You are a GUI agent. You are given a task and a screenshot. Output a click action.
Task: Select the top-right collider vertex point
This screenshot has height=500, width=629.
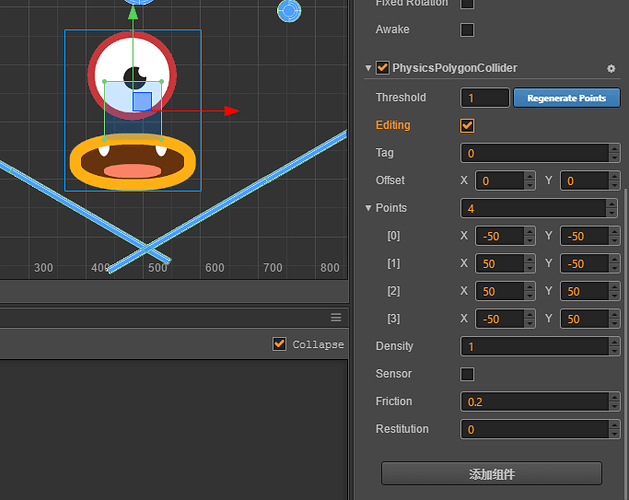click(x=162, y=82)
